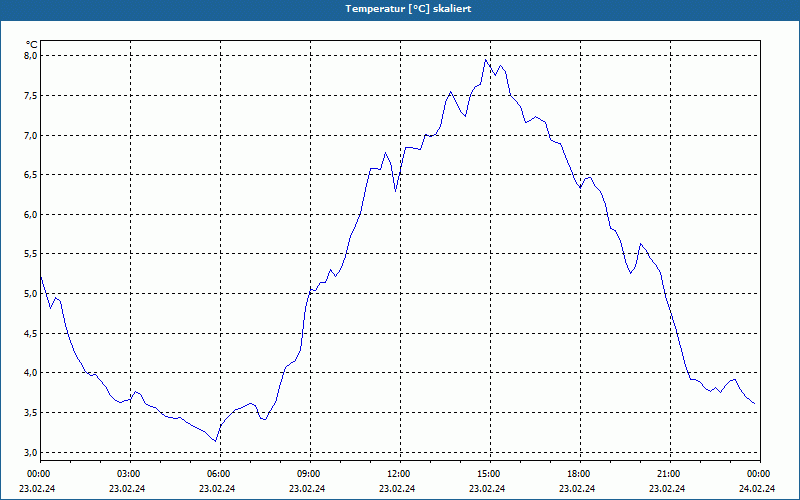Pick the 18:00 time axis marker

tap(581, 474)
